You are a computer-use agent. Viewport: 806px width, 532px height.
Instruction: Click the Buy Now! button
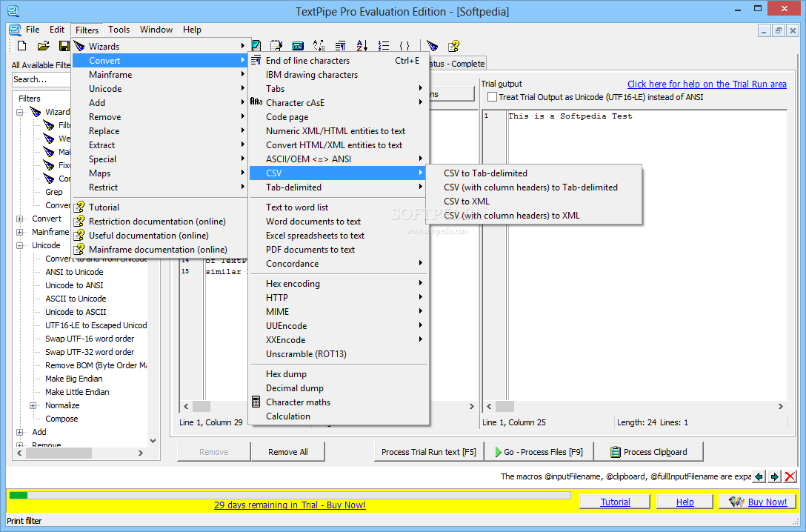pyautogui.click(x=758, y=502)
